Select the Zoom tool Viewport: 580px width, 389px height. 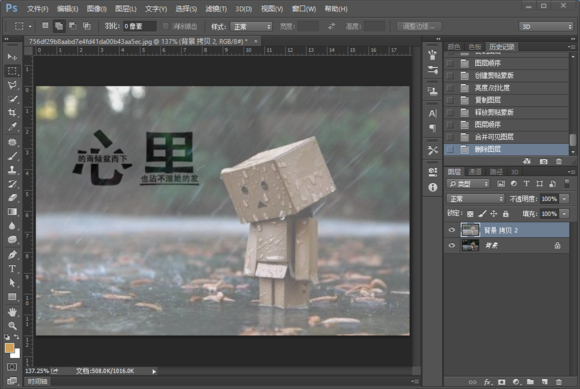tap(12, 326)
